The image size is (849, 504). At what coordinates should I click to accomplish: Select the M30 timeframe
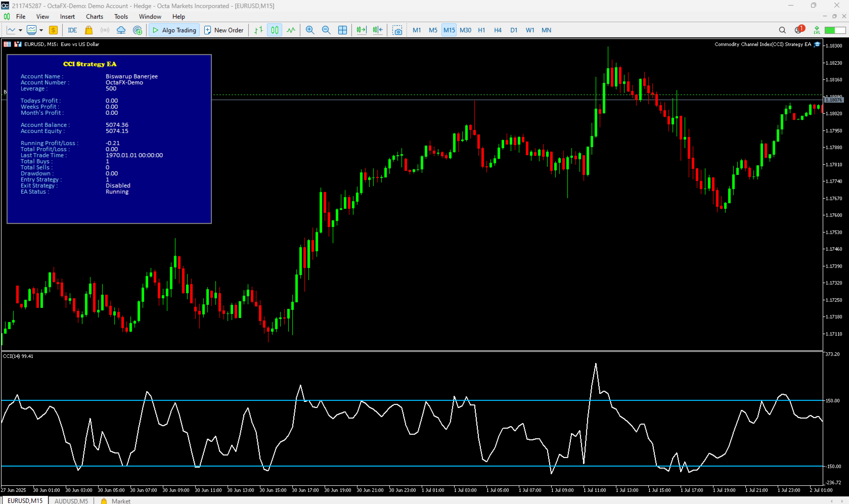(465, 30)
